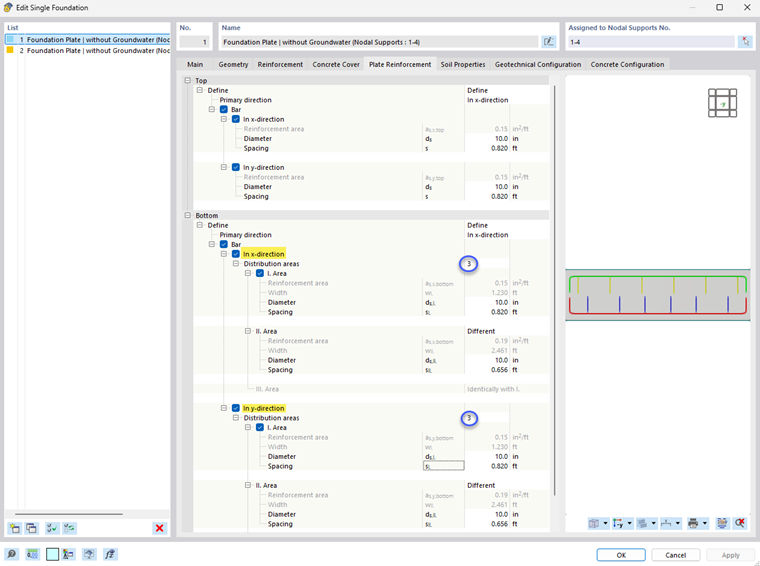
Task: Click the solid display mode icon under preview
Action: pos(642,523)
